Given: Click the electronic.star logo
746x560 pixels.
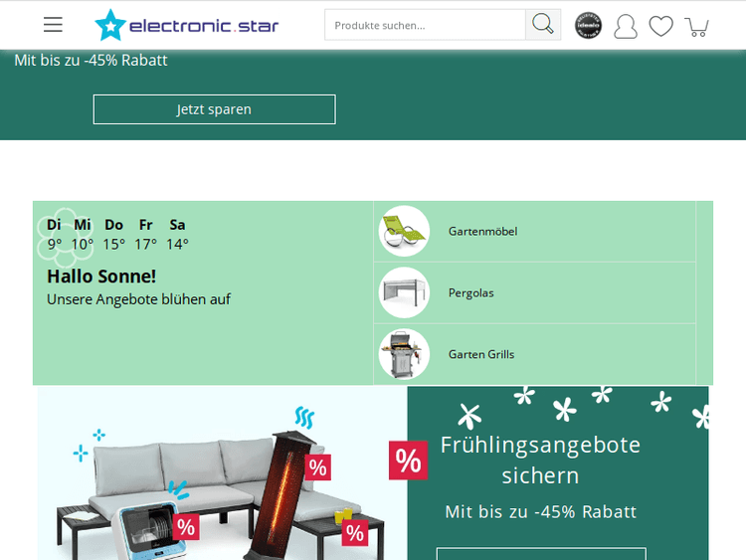Looking at the screenshot, I should click(x=186, y=25).
